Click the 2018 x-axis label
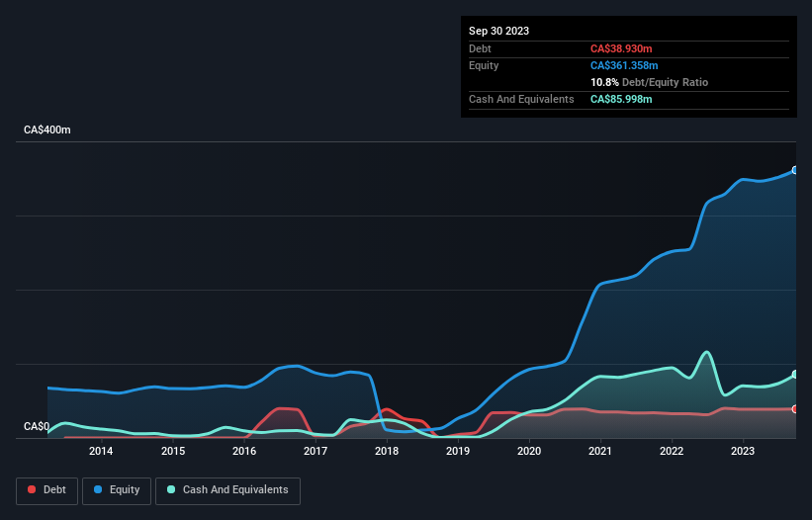The height and width of the screenshot is (520, 812). point(387,451)
